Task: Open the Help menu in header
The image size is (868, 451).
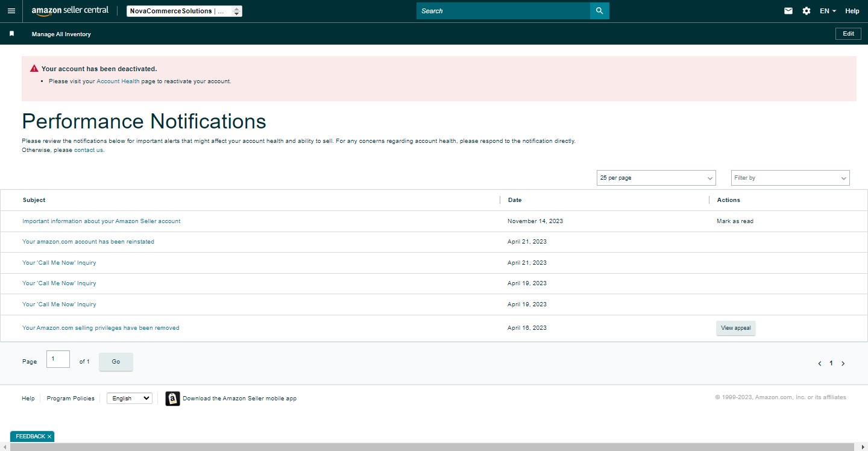Action: 852,11
